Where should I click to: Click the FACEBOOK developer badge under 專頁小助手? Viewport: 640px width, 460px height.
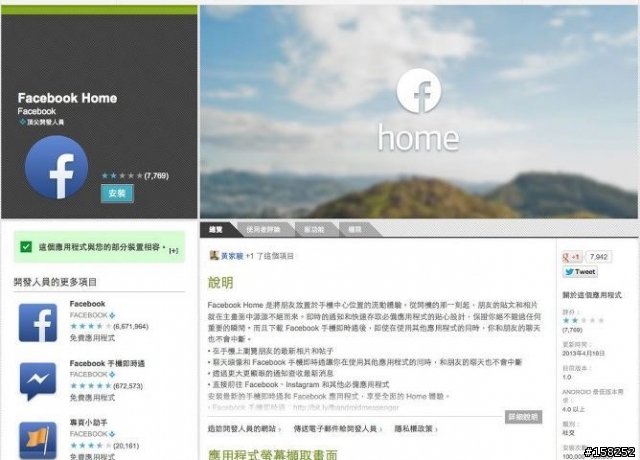click(x=92, y=433)
